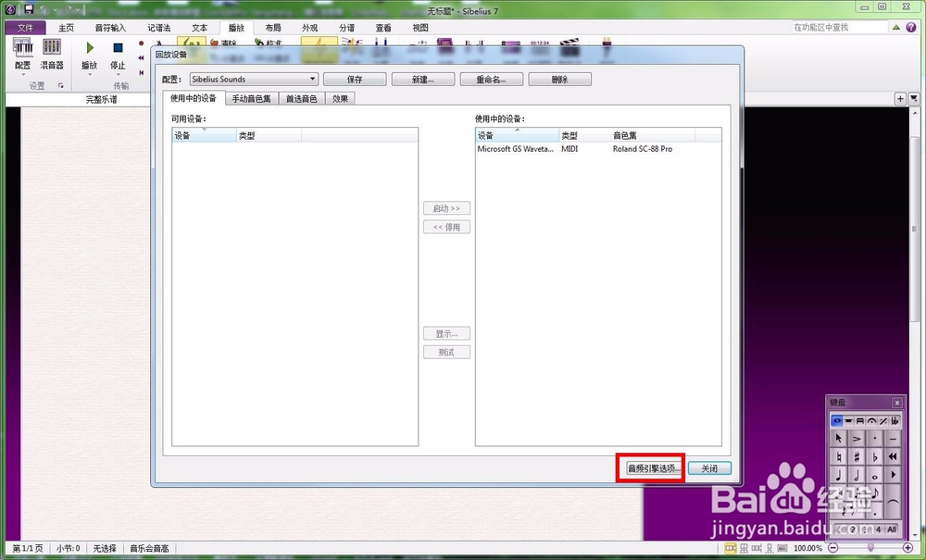Click zoom out minus button
Viewport: 926px width, 560px height.
point(834,548)
